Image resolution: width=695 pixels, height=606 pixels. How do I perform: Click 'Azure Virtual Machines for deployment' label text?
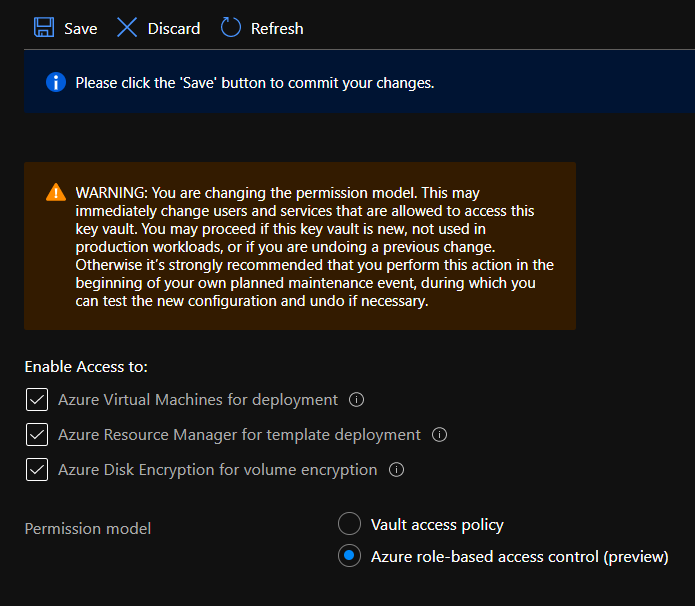198,400
